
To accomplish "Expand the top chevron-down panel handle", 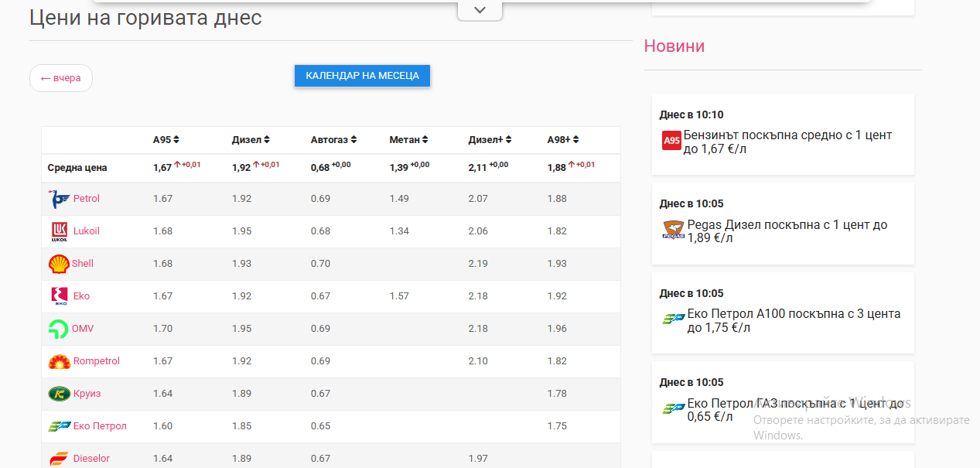I will pos(480,10).
